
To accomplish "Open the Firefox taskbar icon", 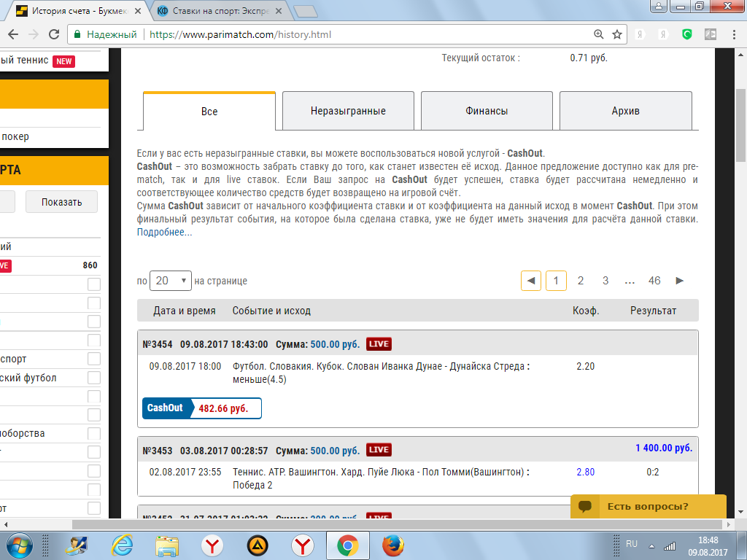I will click(393, 545).
